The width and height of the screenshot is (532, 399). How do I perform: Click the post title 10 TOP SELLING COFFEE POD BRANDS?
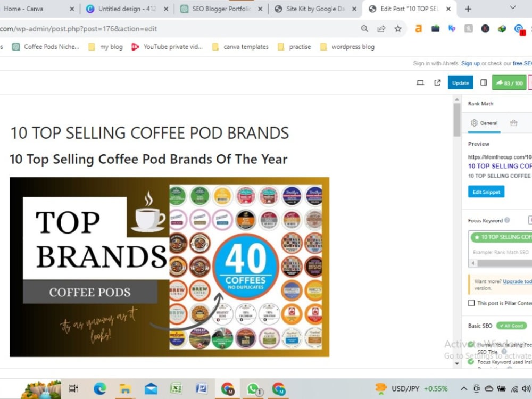[x=149, y=133]
